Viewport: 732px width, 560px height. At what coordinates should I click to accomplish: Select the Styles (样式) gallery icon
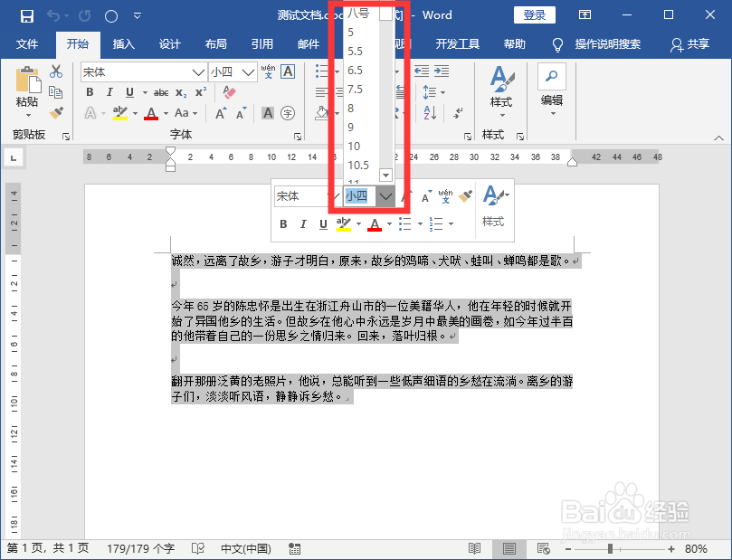tap(501, 79)
